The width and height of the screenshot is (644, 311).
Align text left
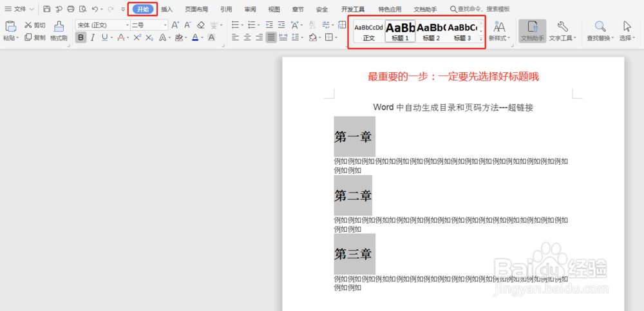[x=235, y=37]
